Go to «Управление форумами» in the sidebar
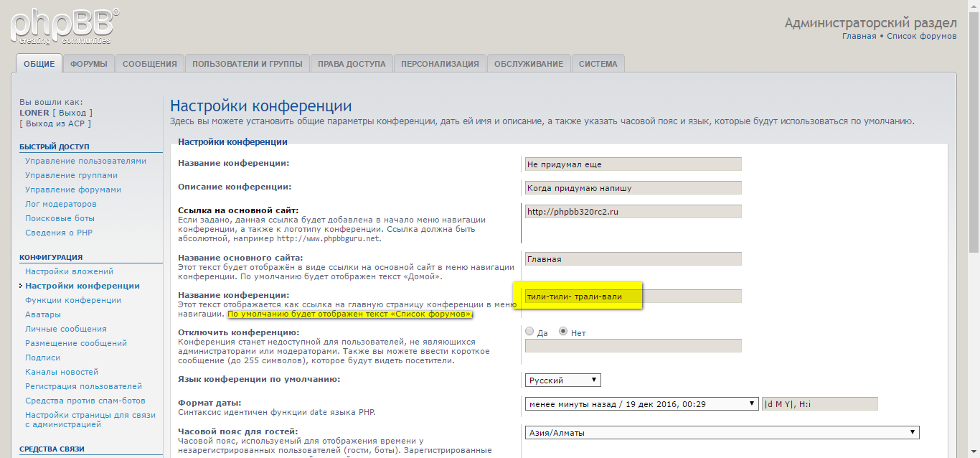The width and height of the screenshot is (980, 458). 73,190
